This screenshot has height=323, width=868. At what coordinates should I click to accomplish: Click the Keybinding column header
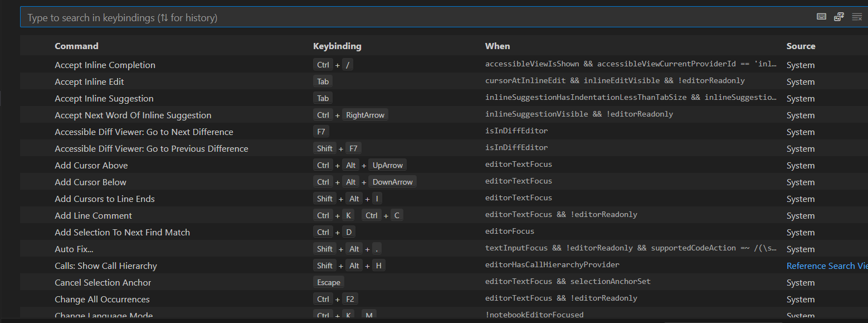(x=337, y=46)
